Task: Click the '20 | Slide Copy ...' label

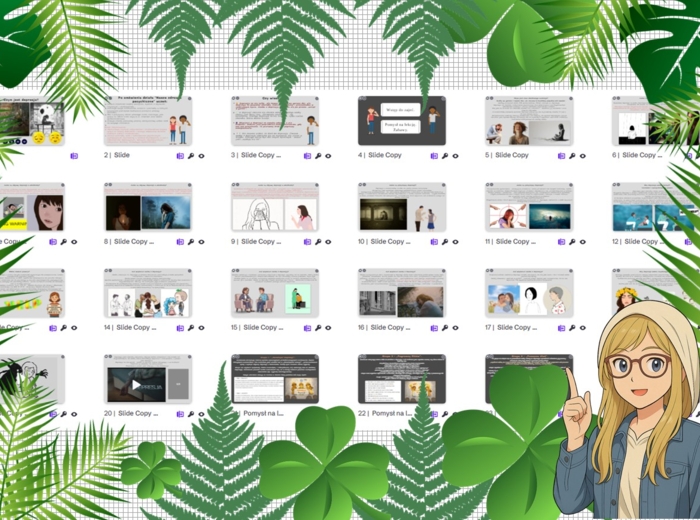Action: 131,414
